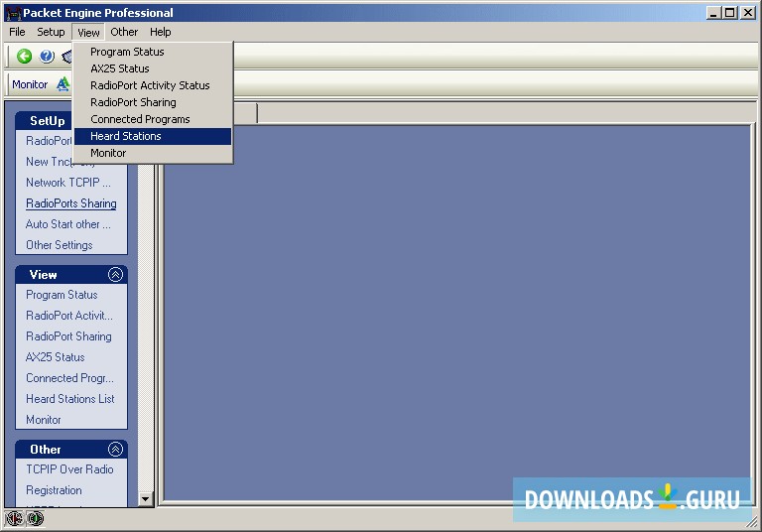762x532 pixels.
Task: Click the font size icon beside Monitor
Action: pos(63,84)
